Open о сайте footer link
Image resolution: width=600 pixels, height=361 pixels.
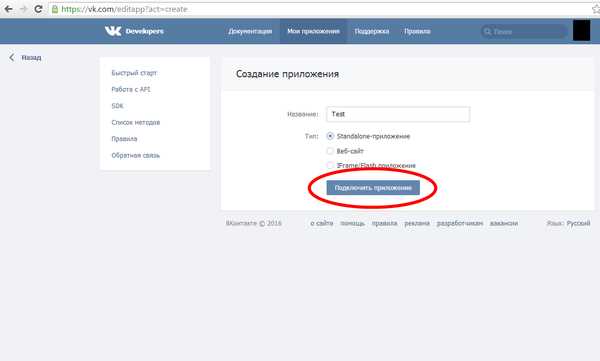(321, 223)
